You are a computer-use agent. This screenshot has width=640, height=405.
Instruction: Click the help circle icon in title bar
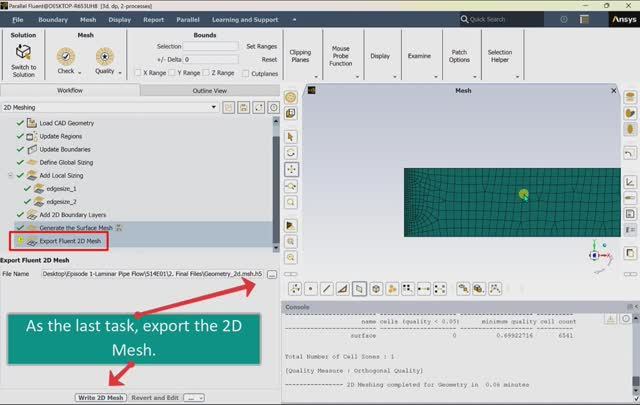(x=564, y=20)
